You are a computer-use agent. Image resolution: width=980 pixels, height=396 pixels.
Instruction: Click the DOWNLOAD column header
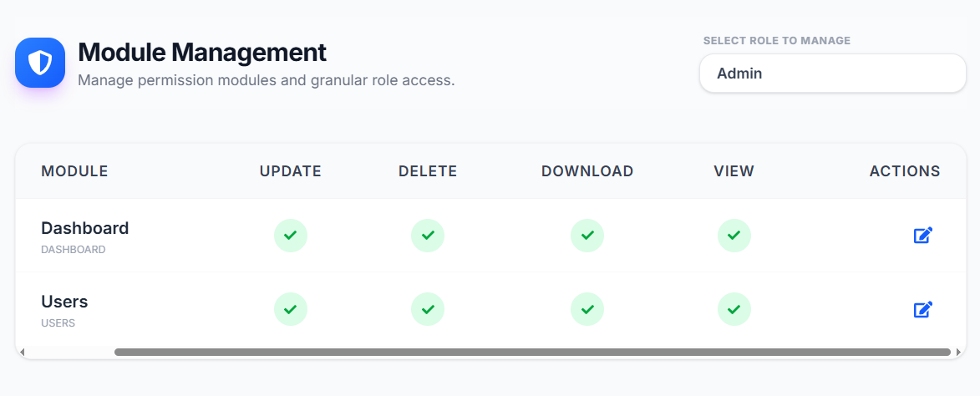coord(587,171)
